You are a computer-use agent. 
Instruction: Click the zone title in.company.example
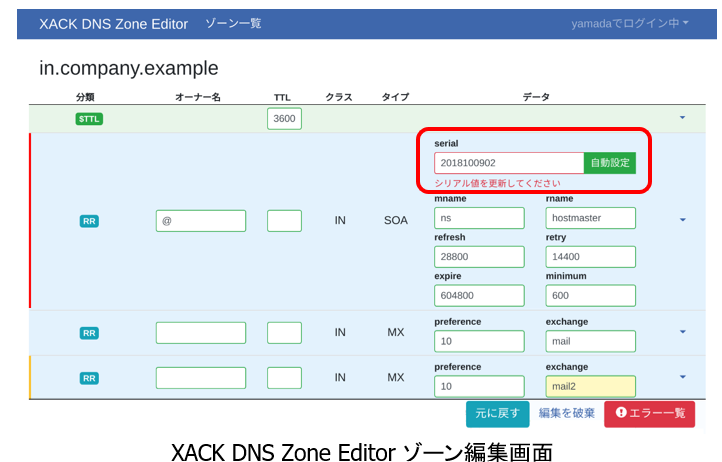coord(128,69)
